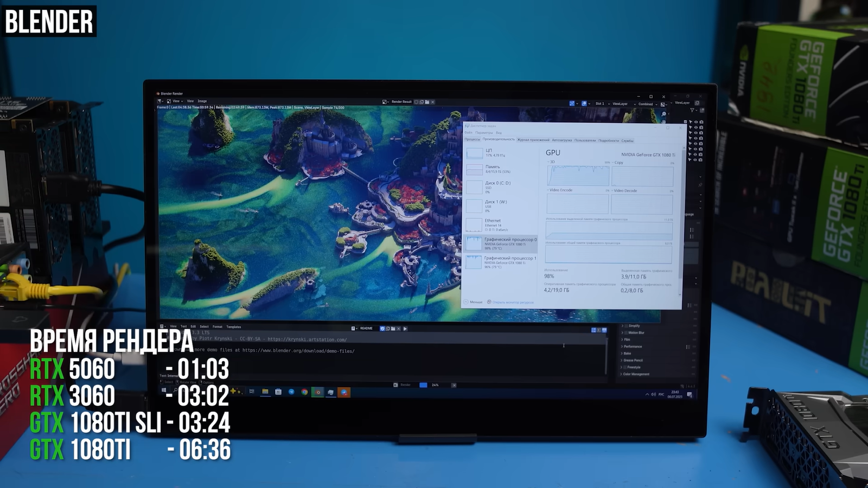
Task: Click the Открыть монитор ресурсов link
Action: (x=513, y=302)
